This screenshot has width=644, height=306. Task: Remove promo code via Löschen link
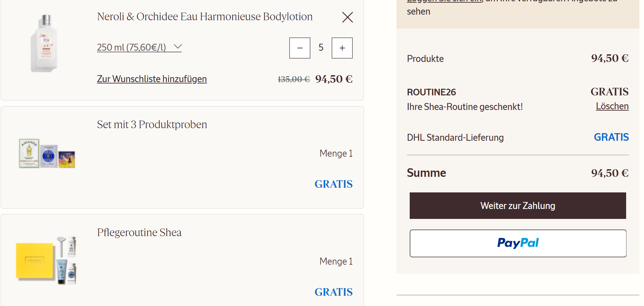(612, 106)
